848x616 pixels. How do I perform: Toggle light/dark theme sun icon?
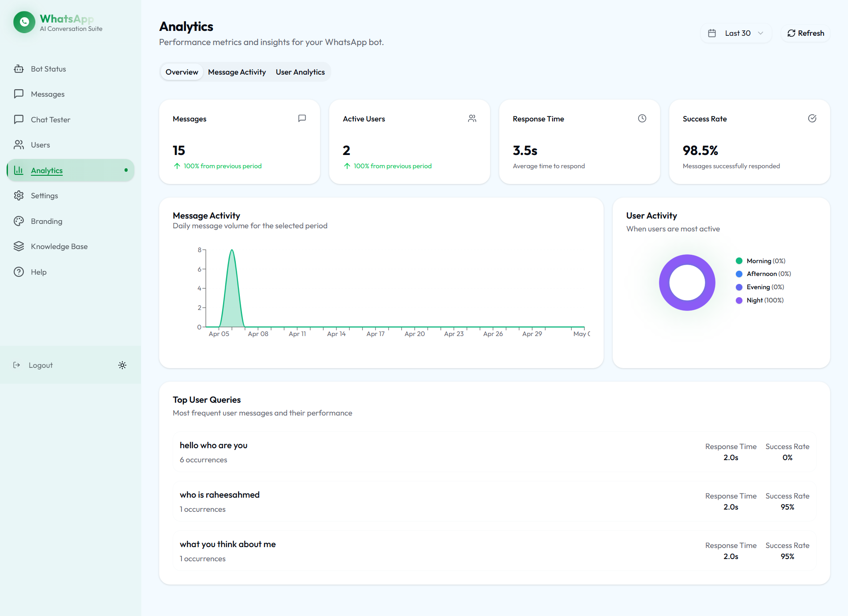click(122, 365)
